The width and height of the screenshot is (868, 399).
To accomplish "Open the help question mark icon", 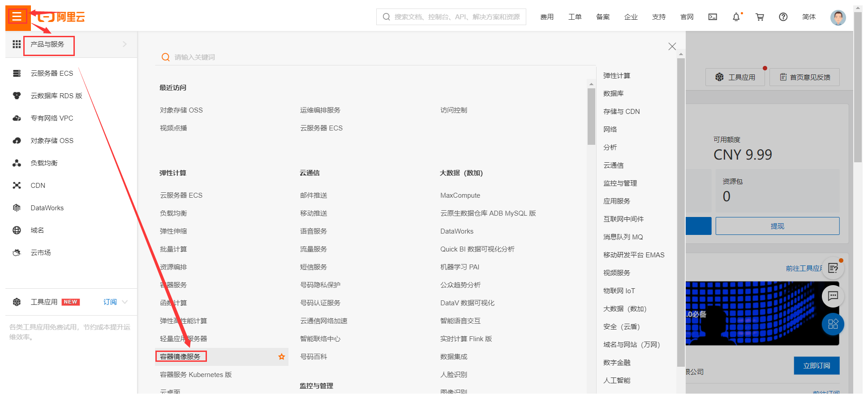I will pyautogui.click(x=783, y=17).
